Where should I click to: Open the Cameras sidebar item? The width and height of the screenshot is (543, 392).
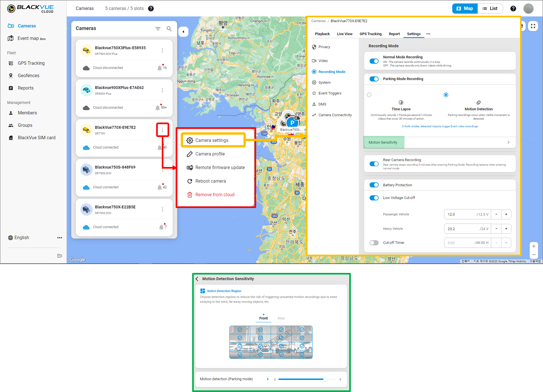[x=22, y=26]
